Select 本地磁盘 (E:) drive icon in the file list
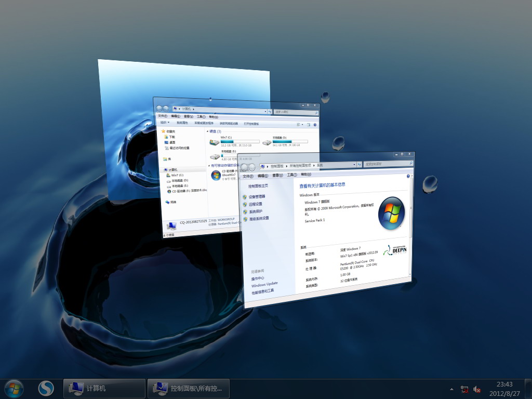 point(215,156)
